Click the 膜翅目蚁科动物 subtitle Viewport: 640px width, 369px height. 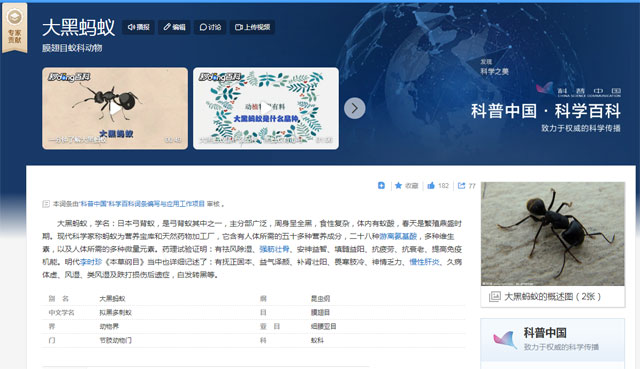72,48
